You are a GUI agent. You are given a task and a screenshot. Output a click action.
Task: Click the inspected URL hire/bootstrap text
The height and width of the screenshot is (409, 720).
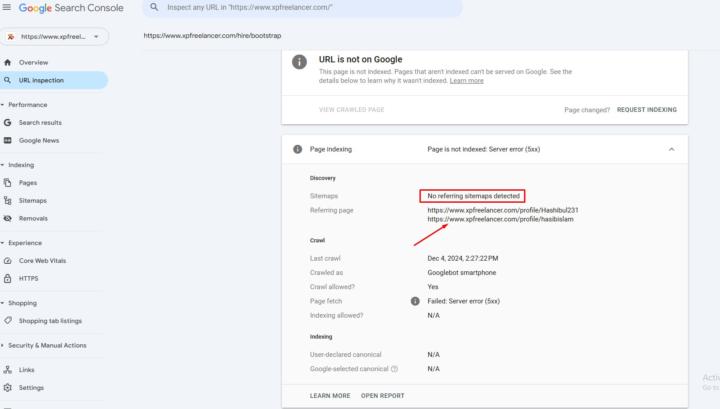click(x=212, y=35)
